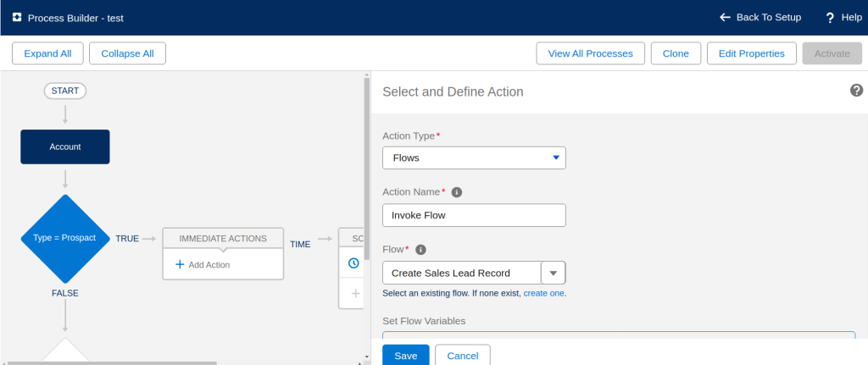
Task: Click the 'Select and Define Action' title
Action: point(453,91)
